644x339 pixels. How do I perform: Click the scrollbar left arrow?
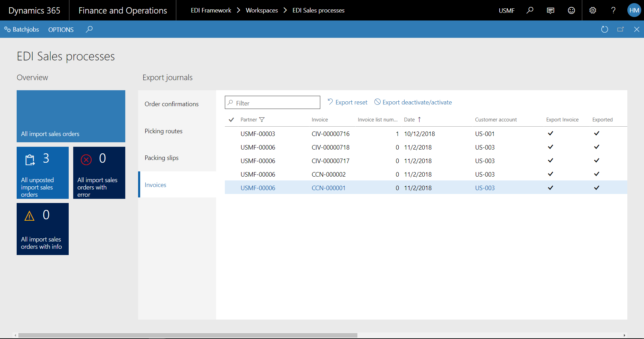[x=15, y=335]
